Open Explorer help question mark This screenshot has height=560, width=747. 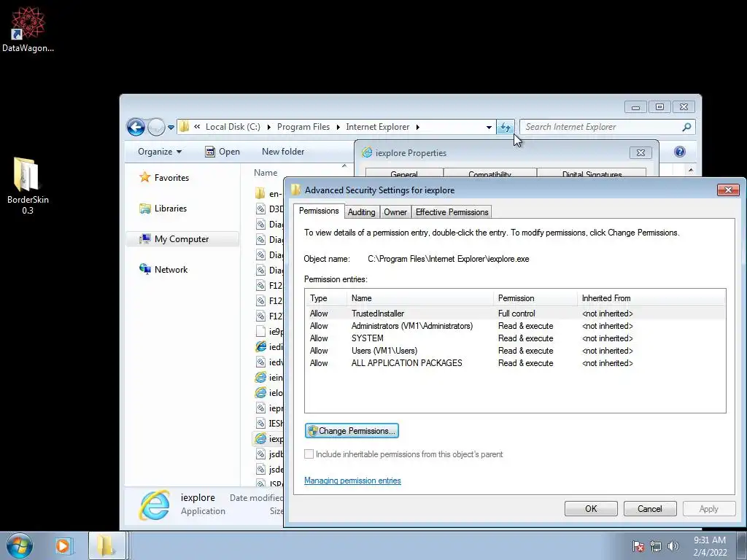(680, 152)
